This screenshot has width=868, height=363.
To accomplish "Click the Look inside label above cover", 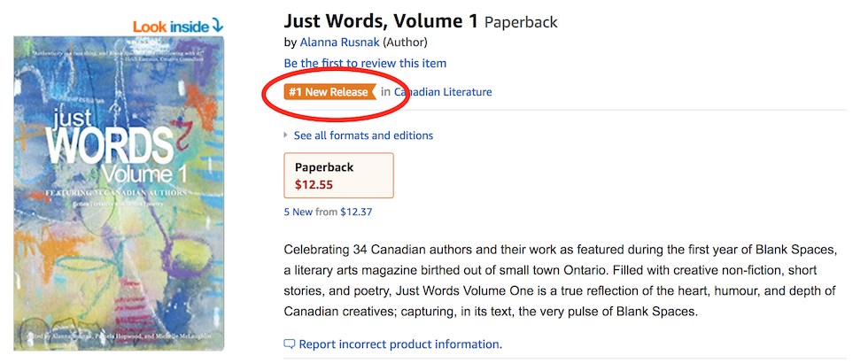I will tap(171, 26).
